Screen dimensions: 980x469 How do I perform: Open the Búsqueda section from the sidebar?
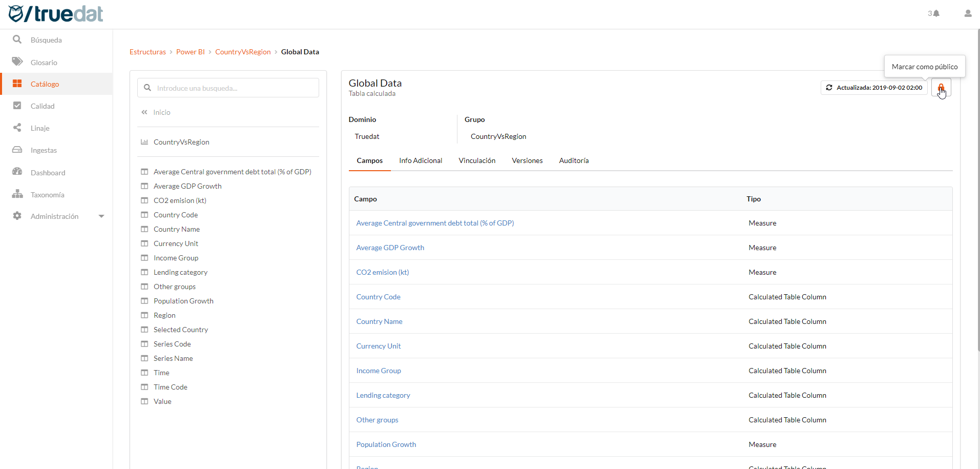45,39
